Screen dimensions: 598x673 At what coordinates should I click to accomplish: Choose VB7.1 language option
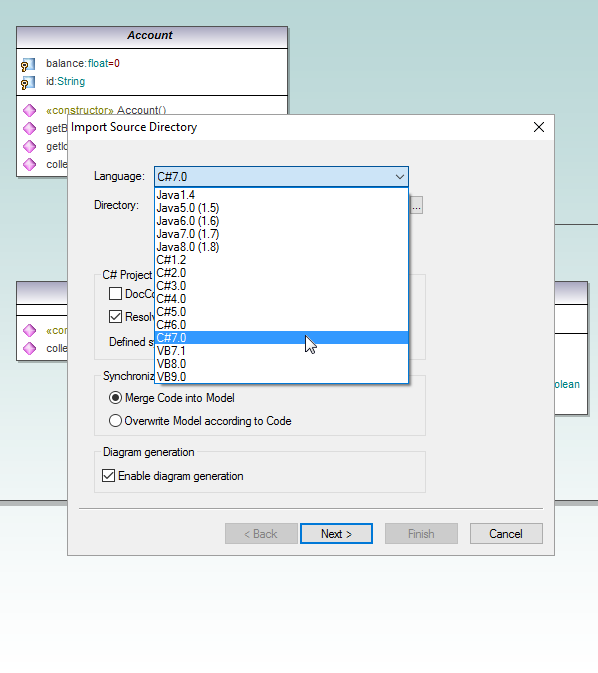(x=281, y=351)
